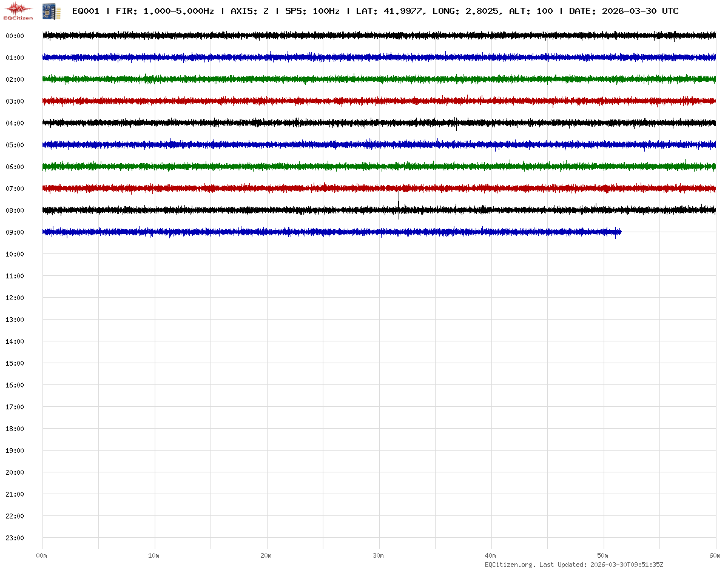Click the EQ001 station ID in the header
This screenshot has height=570, width=728.
tap(86, 11)
